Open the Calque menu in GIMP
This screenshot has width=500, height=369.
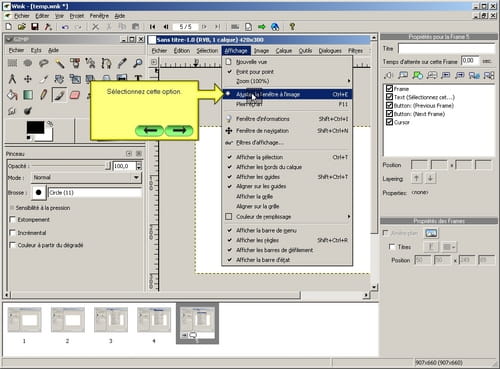(x=284, y=51)
